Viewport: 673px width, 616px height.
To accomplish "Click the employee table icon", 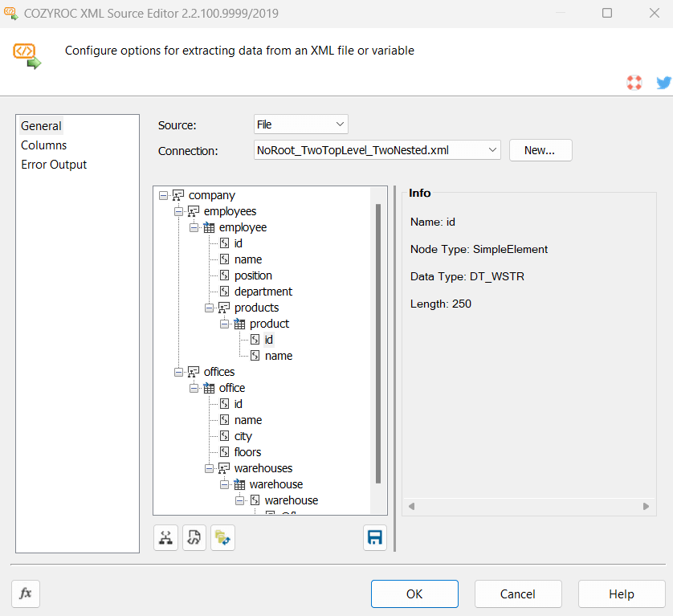I will click(x=209, y=227).
